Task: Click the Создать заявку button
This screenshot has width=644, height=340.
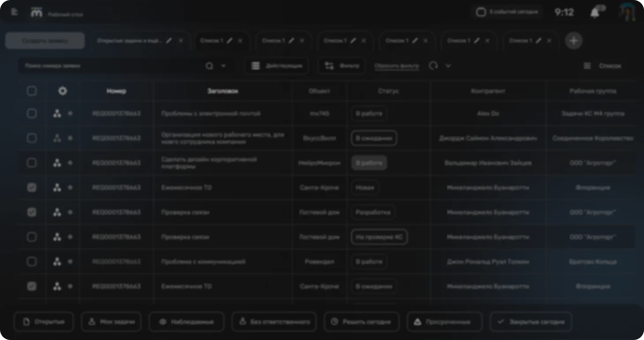Action: tap(45, 41)
